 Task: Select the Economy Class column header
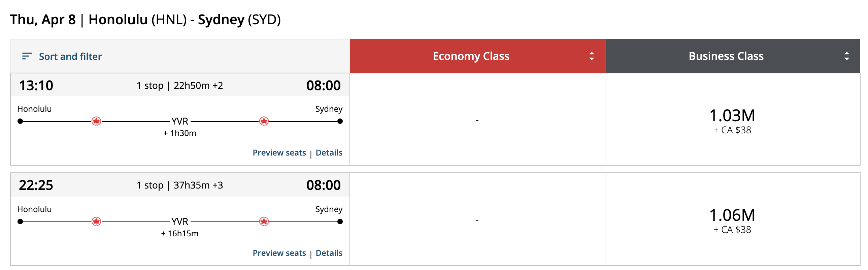[471, 56]
